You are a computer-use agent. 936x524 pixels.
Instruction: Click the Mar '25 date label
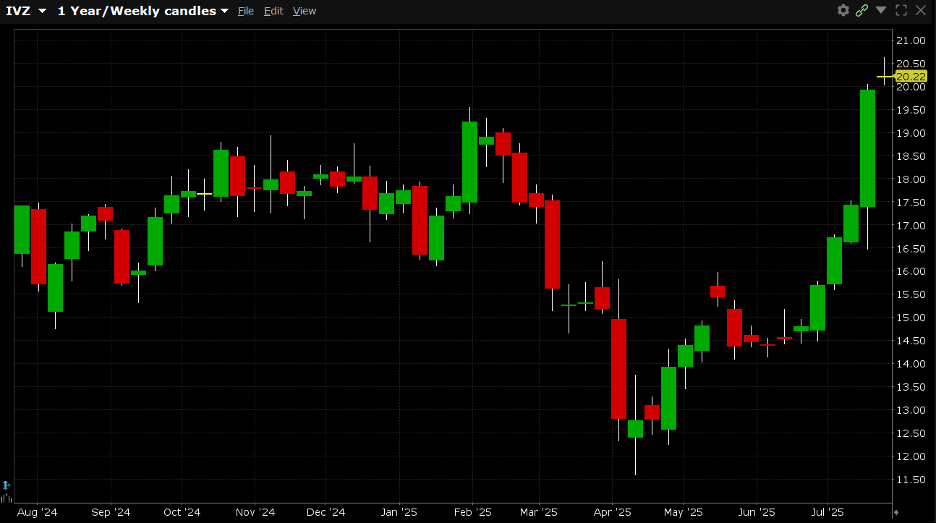538,513
